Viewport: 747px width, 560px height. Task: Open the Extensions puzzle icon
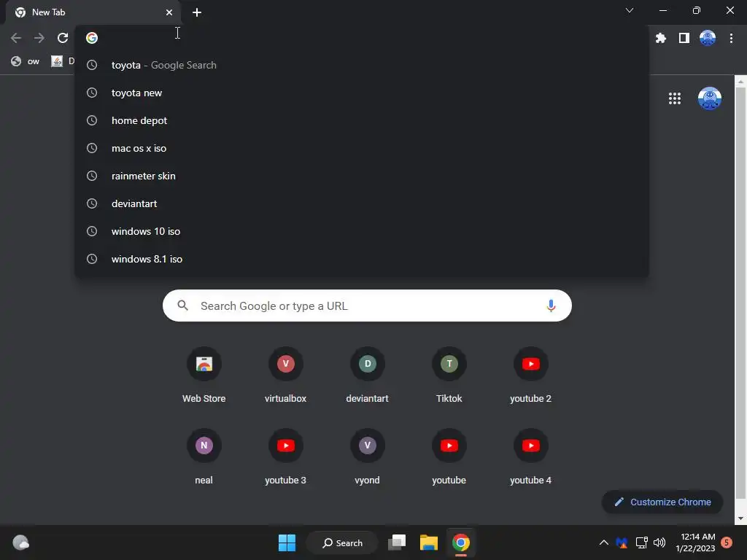pos(660,38)
